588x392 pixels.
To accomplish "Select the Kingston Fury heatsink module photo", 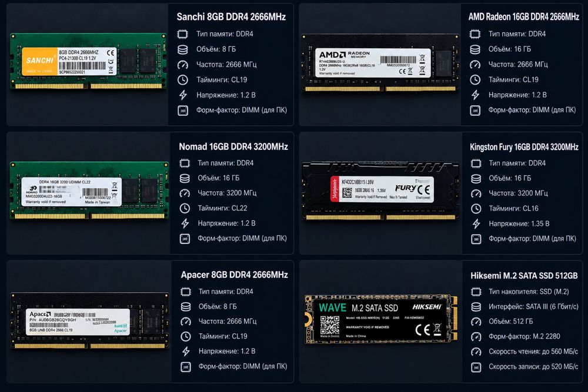I will [x=380, y=191].
